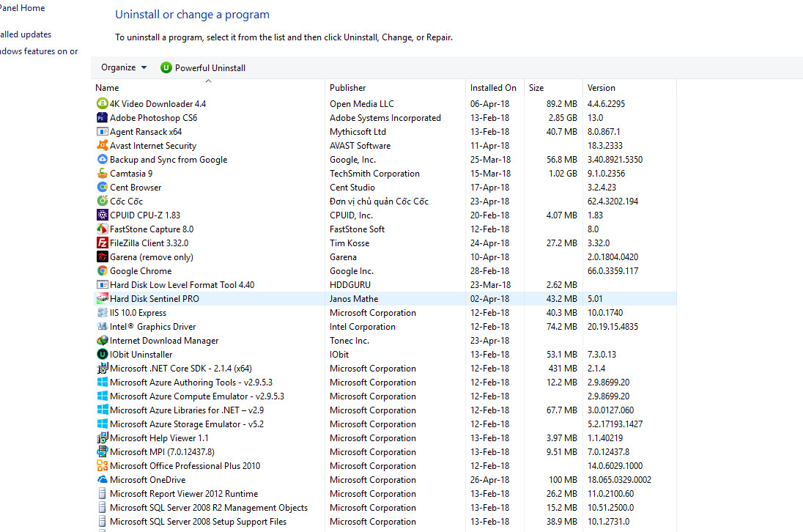This screenshot has width=803, height=532.
Task: Click the FileZilla Client icon
Action: pyautogui.click(x=103, y=243)
